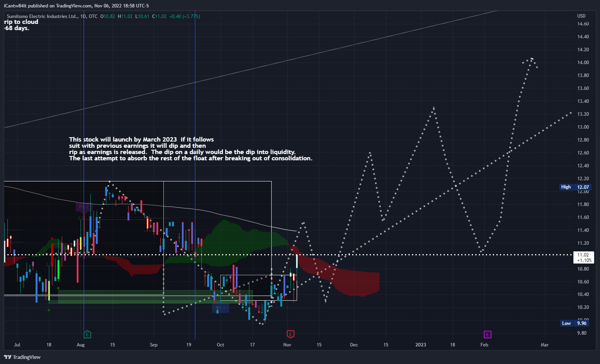
Task: Click the 'absorb the rest of the float' line
Action: pyautogui.click(x=191, y=158)
